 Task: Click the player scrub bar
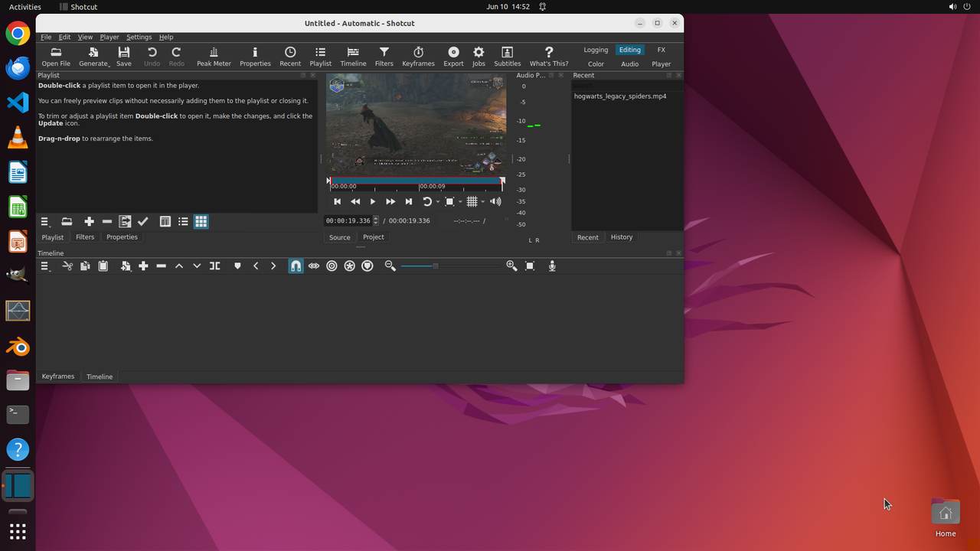(416, 184)
